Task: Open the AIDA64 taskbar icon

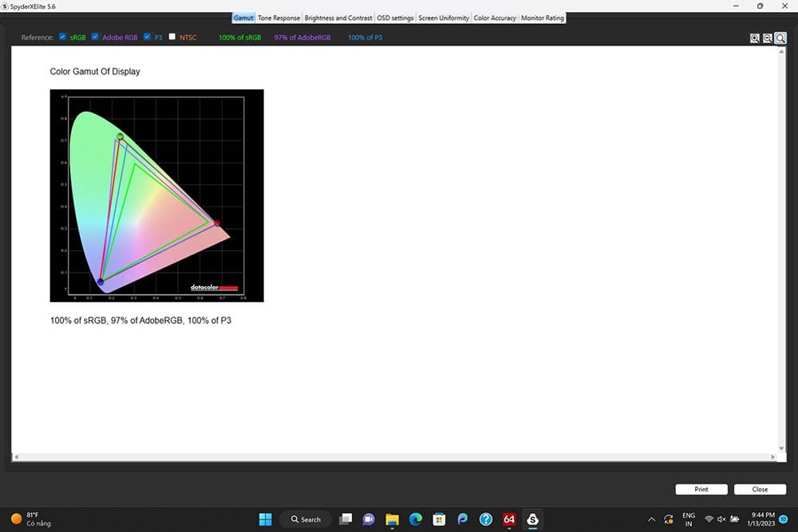Action: coord(509,519)
